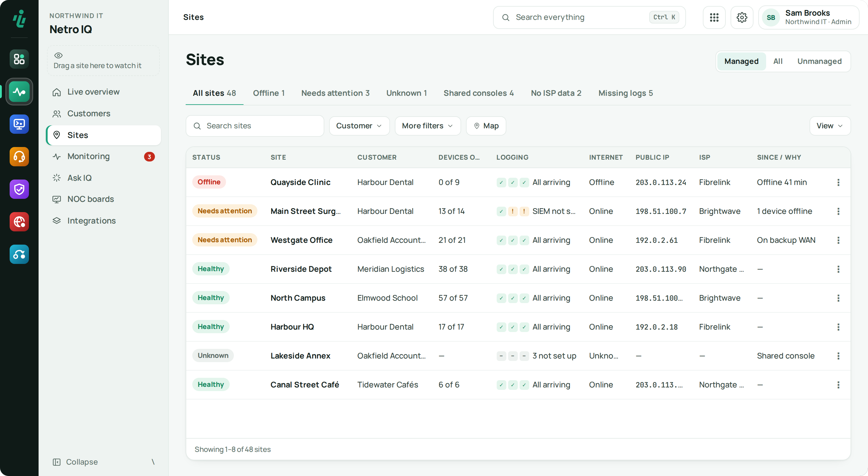
Task: Click the Netro logo at top left
Action: [19, 18]
